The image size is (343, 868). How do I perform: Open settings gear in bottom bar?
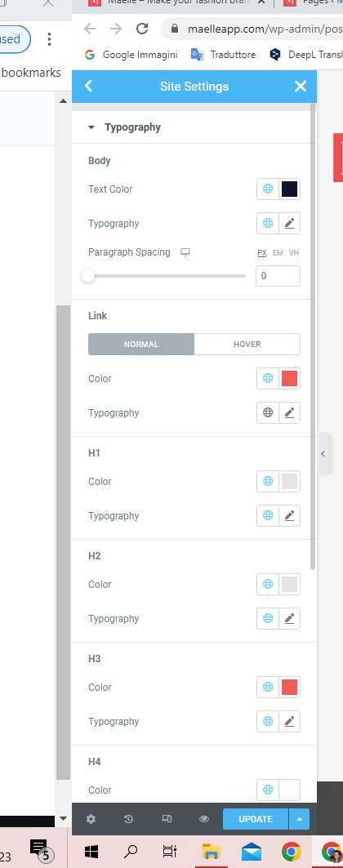coord(91,819)
